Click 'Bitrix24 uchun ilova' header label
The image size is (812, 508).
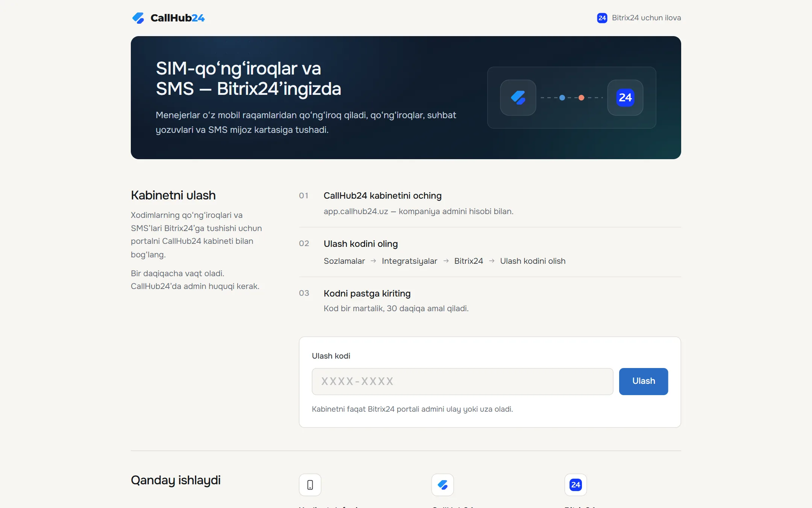click(x=646, y=18)
